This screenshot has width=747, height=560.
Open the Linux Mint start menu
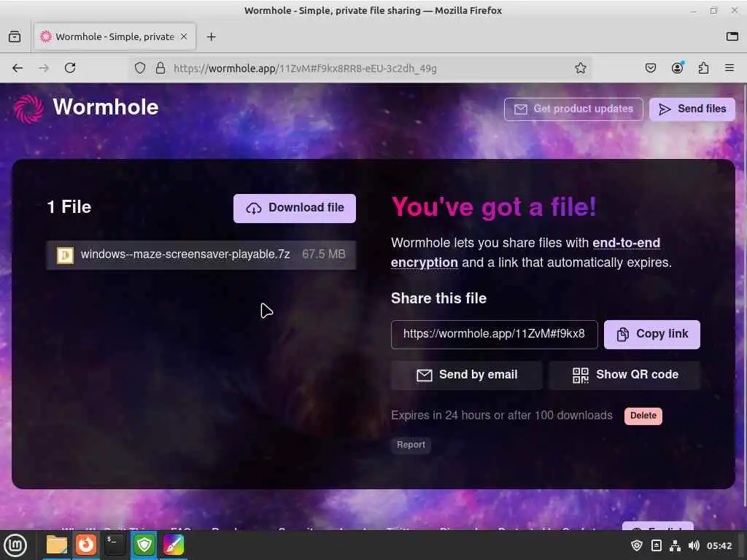(x=15, y=545)
